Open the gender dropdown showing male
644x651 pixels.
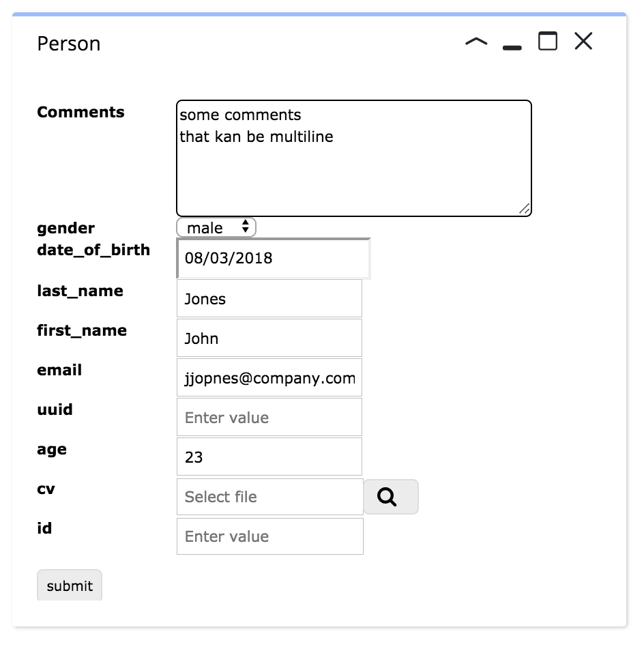click(x=216, y=227)
